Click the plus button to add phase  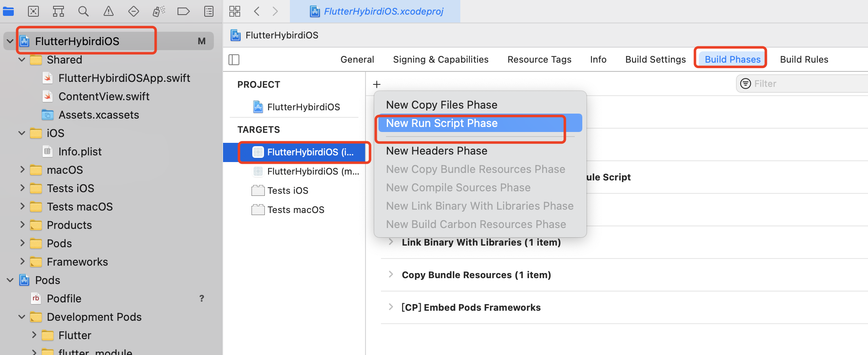click(377, 84)
